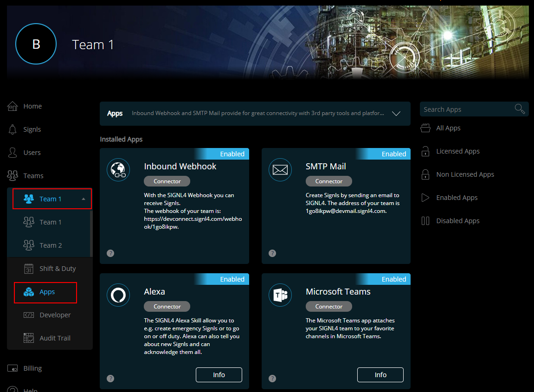Click Connector tag on Inbound Webhook
This screenshot has width=534, height=392.
[x=167, y=181]
